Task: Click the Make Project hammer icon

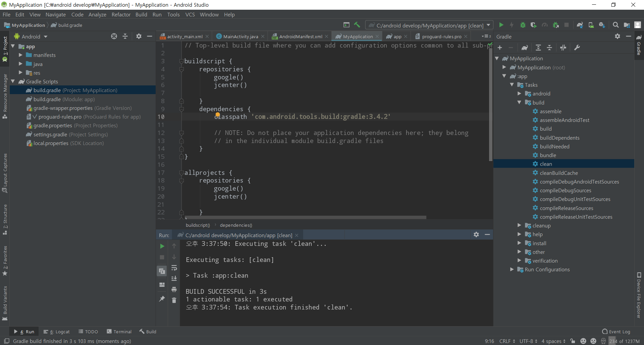Action: click(x=357, y=25)
